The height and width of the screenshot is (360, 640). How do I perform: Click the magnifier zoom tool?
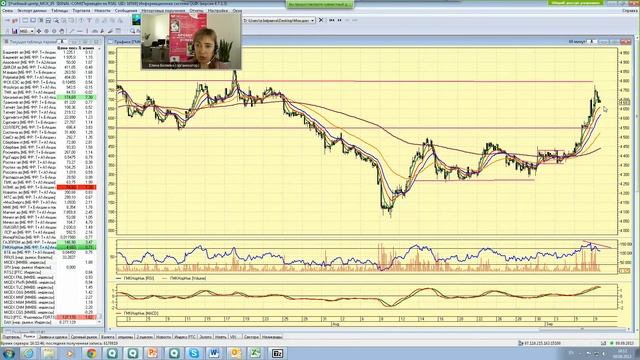click(133, 31)
